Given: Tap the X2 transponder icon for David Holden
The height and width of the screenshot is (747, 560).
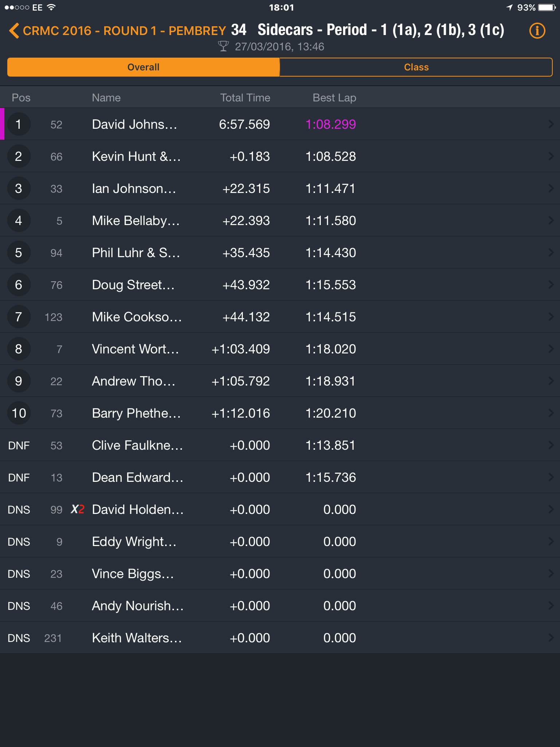Looking at the screenshot, I should [78, 509].
